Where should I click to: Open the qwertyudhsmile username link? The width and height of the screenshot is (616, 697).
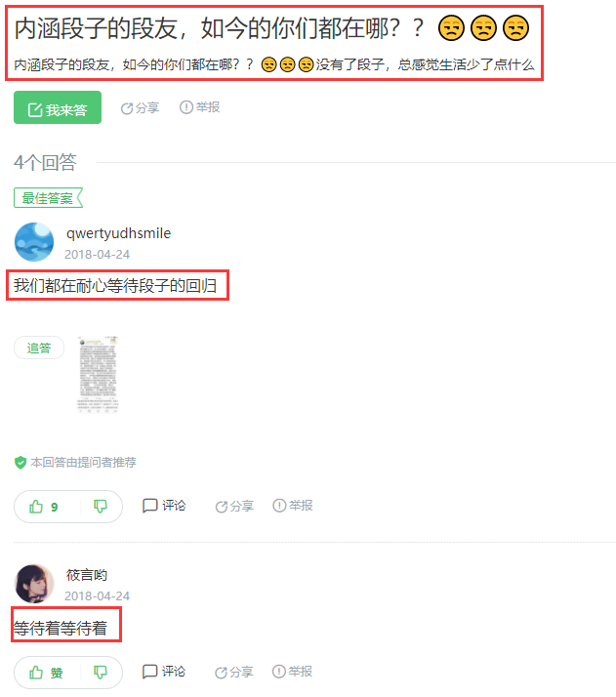tap(119, 233)
